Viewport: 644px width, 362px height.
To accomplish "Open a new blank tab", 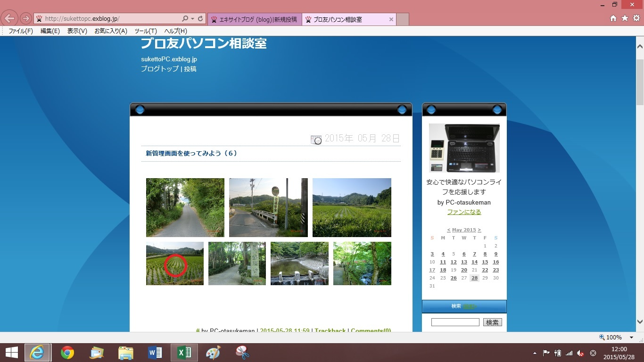I will tap(403, 19).
